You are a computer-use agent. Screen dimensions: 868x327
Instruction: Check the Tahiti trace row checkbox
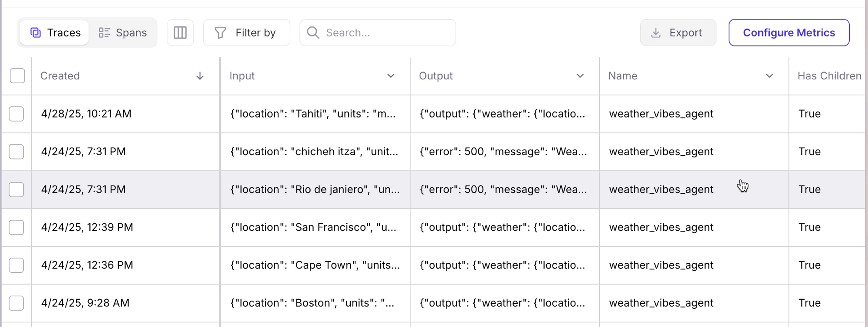tap(16, 114)
